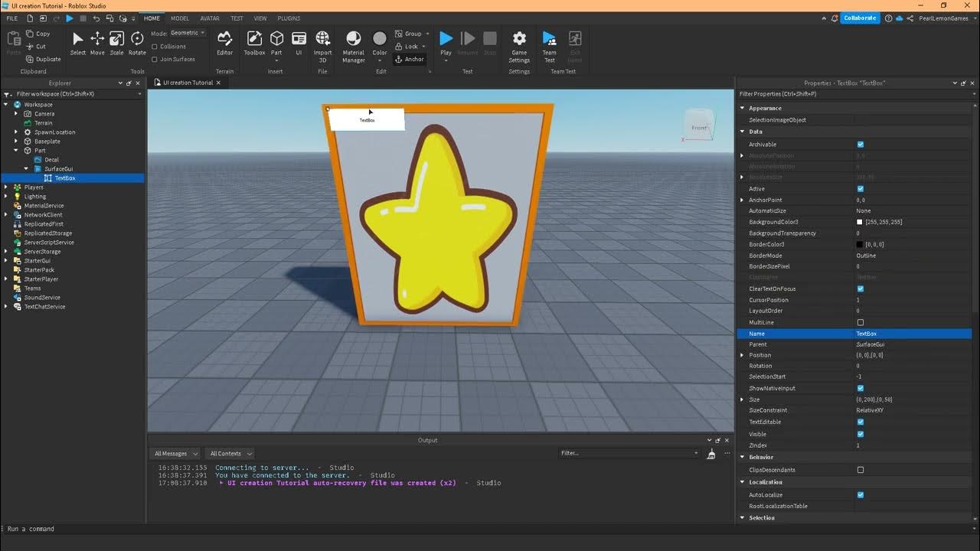Image resolution: width=980 pixels, height=551 pixels.
Task: Enable the Collisions checkbox
Action: point(155,47)
